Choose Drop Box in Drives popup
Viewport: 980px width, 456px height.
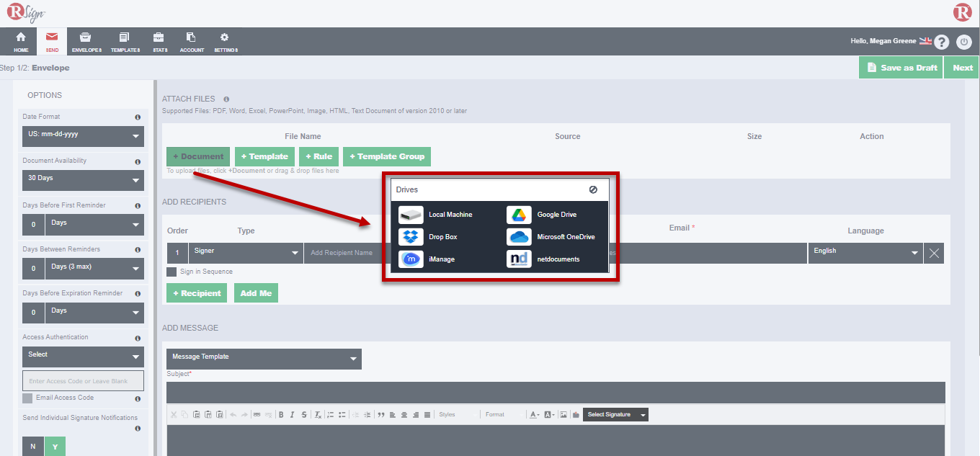428,237
